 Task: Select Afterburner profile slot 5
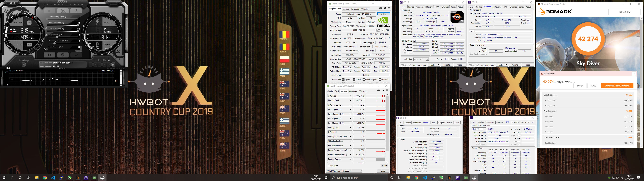109,65
